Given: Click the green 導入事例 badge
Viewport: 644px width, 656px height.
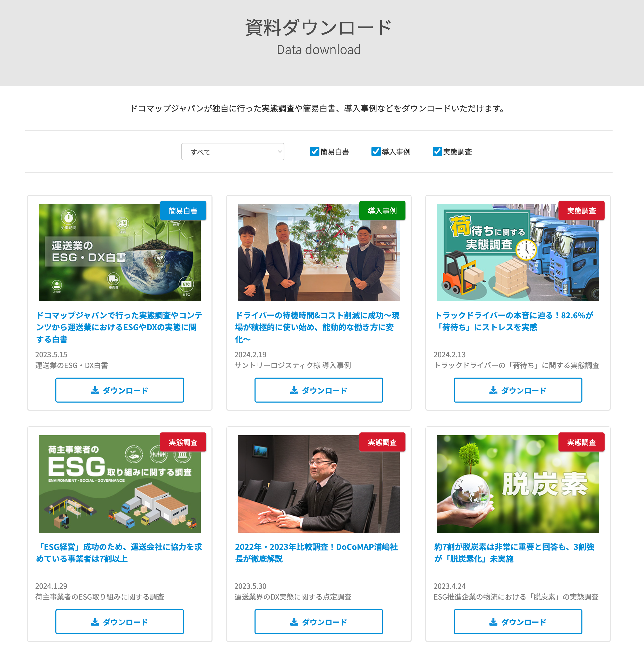Looking at the screenshot, I should coord(382,211).
